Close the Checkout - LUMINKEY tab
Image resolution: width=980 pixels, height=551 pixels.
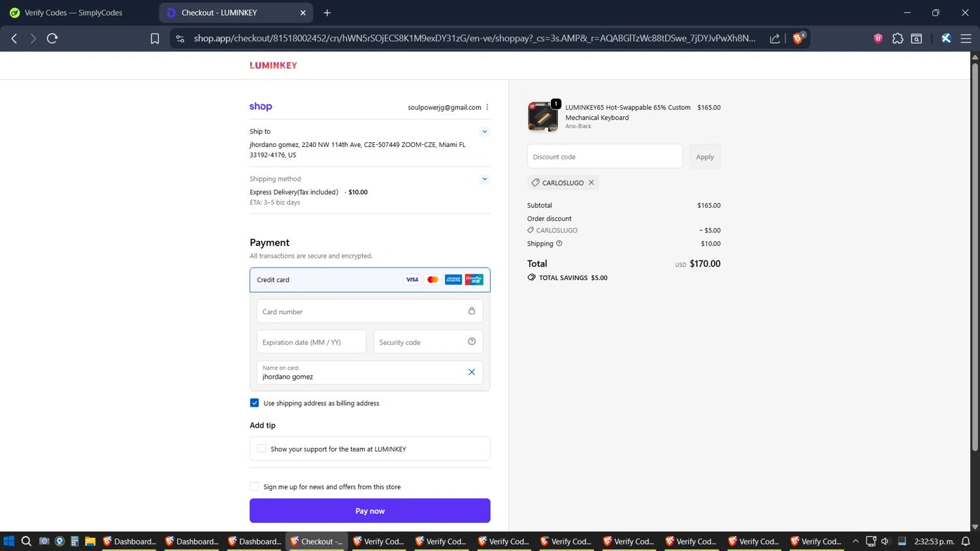tap(303, 12)
